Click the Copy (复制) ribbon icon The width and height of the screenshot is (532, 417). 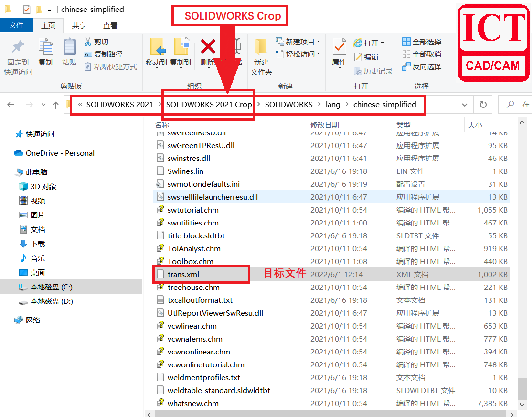click(x=45, y=47)
